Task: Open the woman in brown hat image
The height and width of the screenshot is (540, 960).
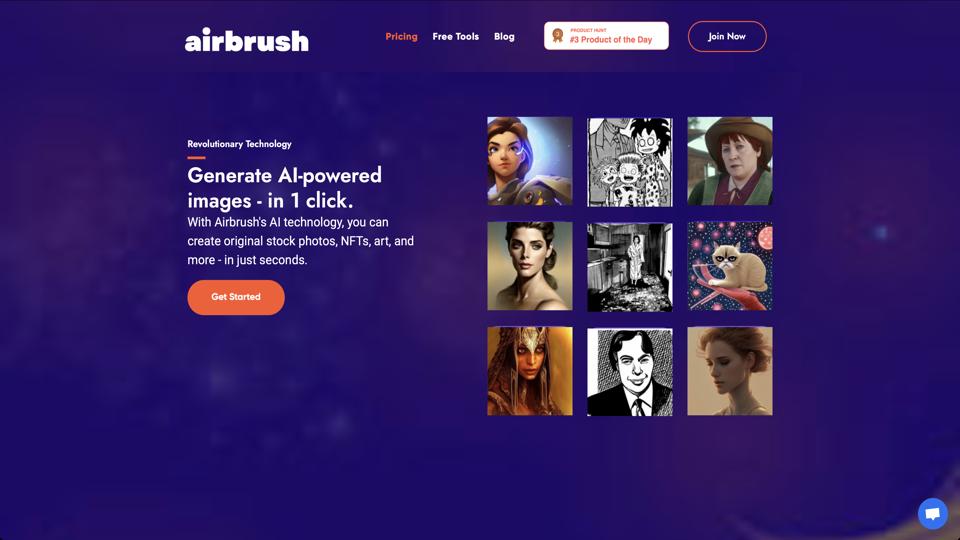Action: click(x=730, y=161)
